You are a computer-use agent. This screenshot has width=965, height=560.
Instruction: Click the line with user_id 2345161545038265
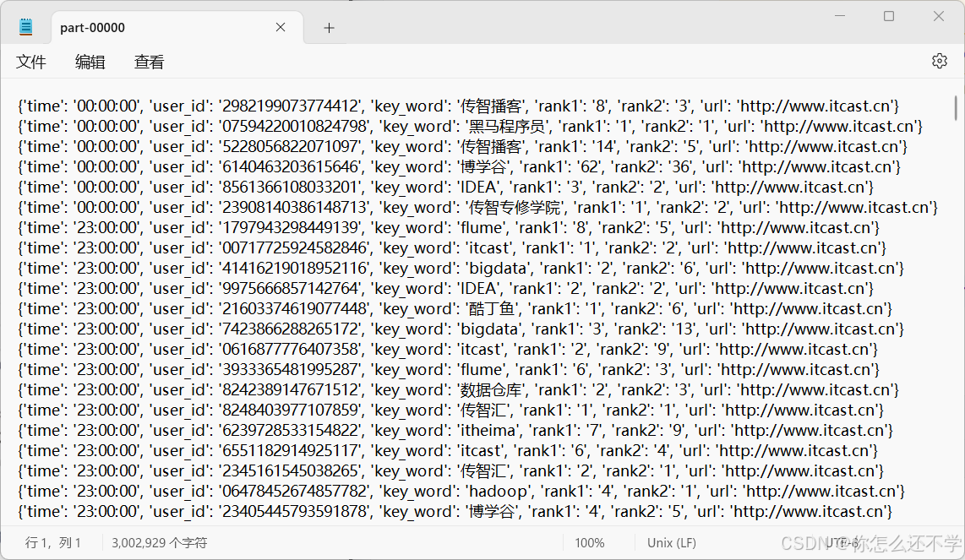tap(450, 471)
